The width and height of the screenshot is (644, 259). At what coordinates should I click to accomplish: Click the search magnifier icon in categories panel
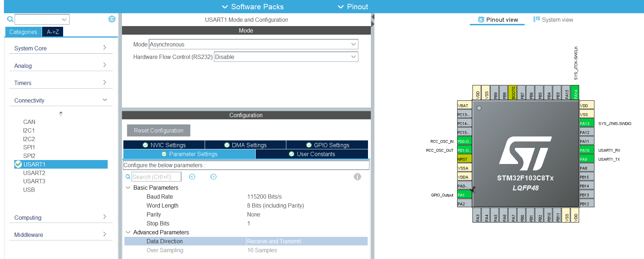click(10, 19)
